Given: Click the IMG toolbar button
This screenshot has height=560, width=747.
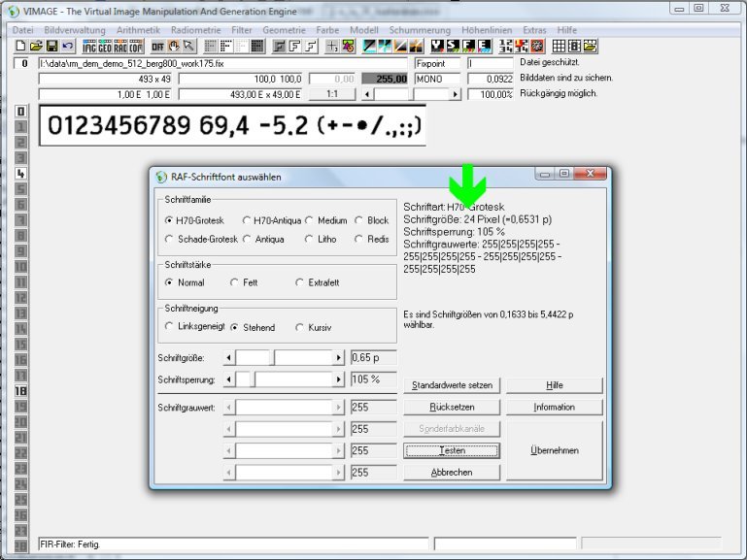Looking at the screenshot, I should pyautogui.click(x=90, y=46).
